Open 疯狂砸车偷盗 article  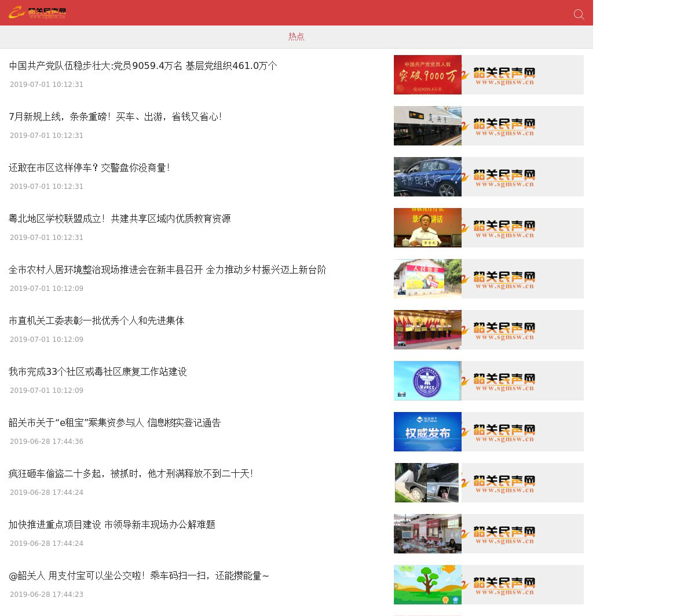pyautogui.click(x=130, y=474)
